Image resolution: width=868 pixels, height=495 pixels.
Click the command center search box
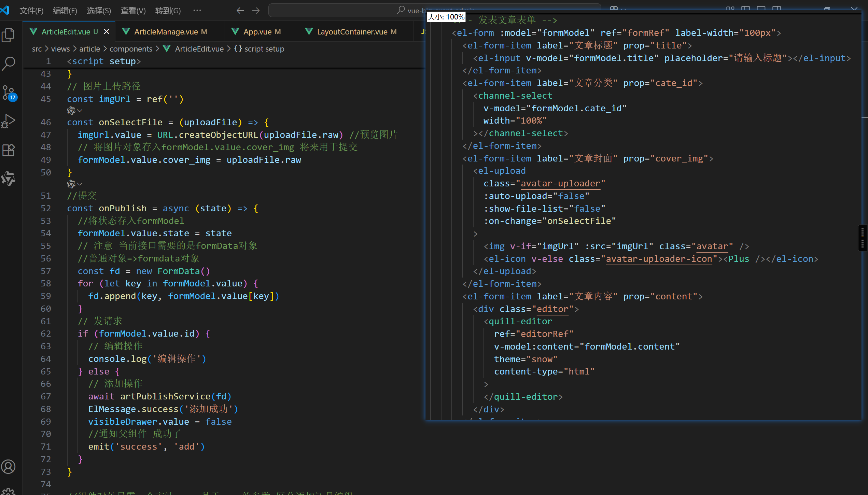341,11
